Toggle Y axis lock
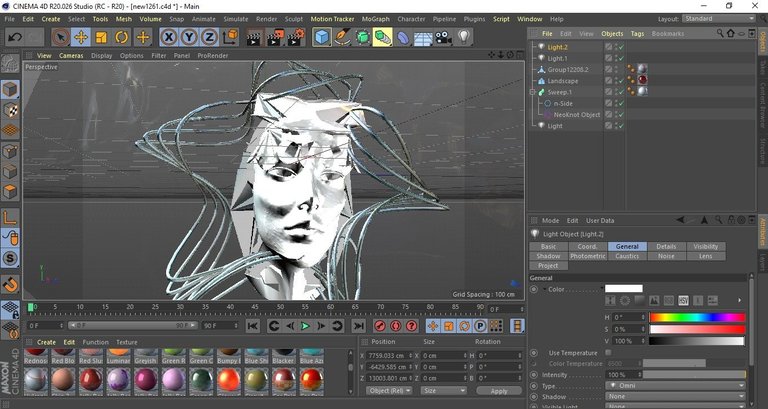The image size is (768, 409). [189, 37]
